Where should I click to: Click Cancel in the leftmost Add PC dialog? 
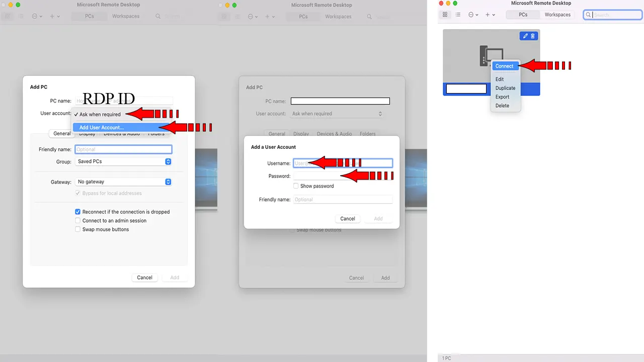point(144,278)
